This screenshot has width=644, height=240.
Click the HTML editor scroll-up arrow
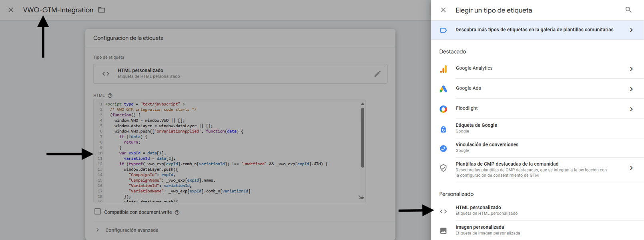(363, 104)
